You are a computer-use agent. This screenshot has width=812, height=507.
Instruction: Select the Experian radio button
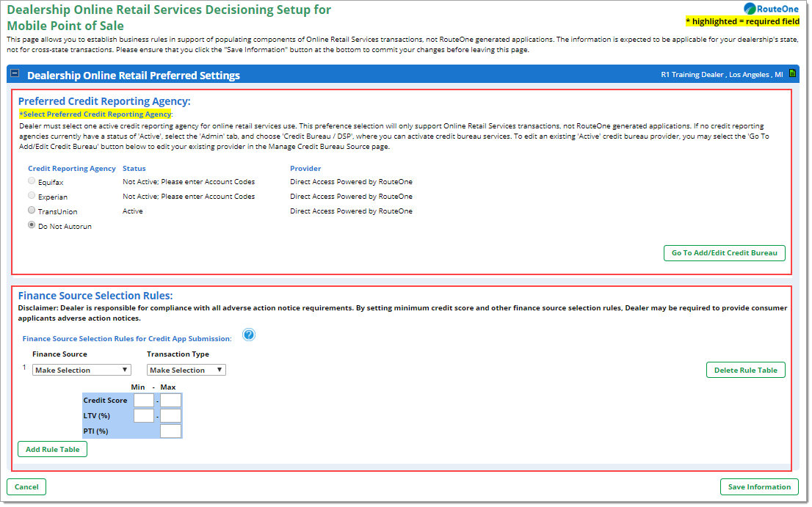32,196
